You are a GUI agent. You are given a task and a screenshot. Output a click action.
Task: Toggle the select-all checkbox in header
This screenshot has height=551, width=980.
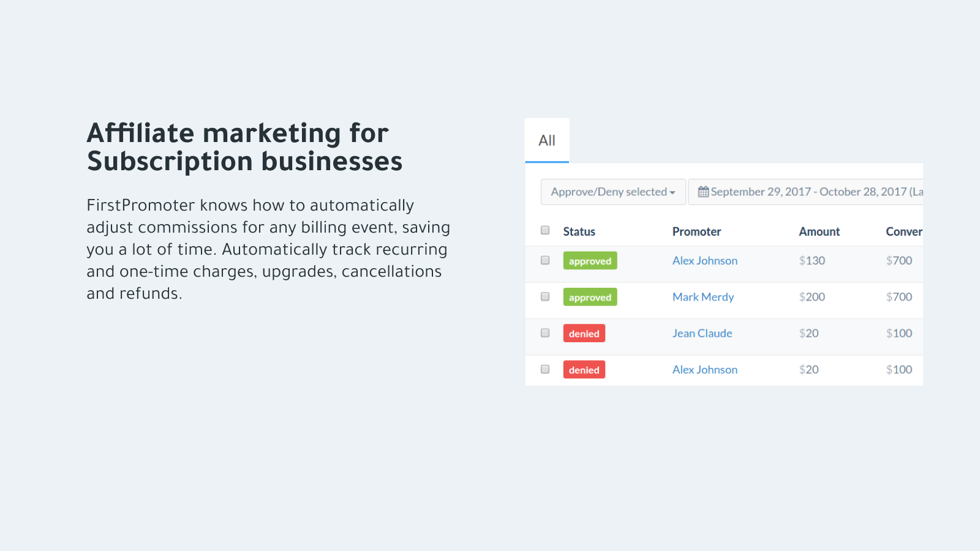pos(545,230)
